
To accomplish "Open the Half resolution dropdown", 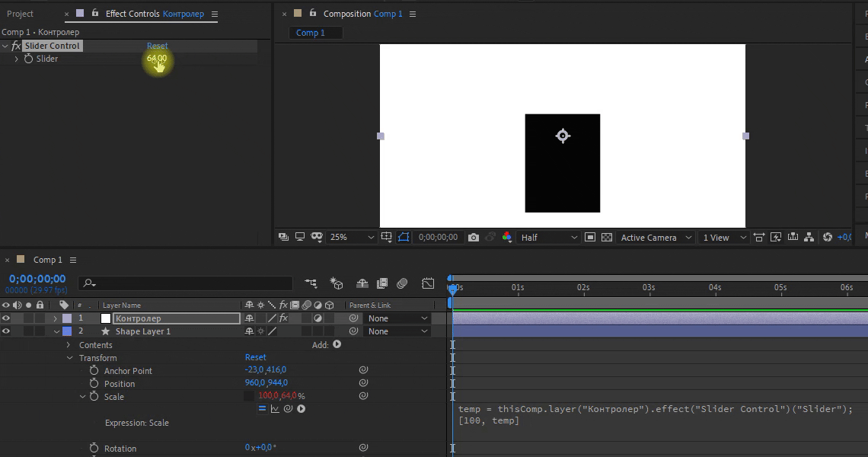I will [548, 237].
